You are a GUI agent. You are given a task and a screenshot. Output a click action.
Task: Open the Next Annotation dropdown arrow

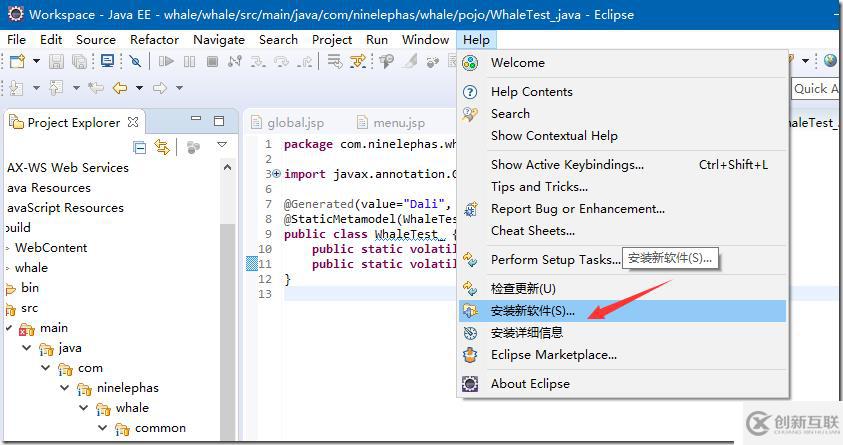coord(36,88)
